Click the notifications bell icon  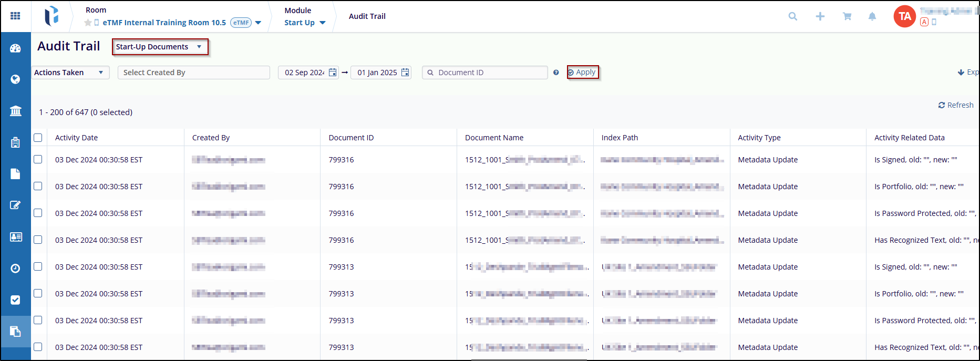(872, 16)
